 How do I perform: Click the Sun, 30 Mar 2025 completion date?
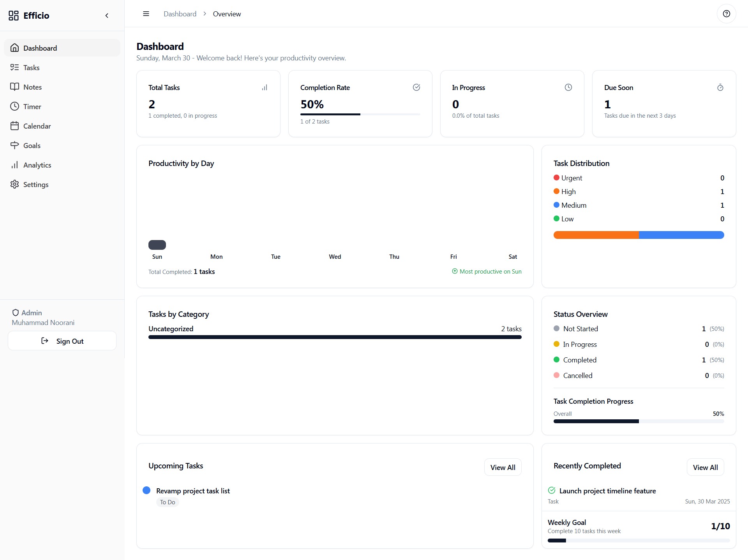[x=707, y=502]
